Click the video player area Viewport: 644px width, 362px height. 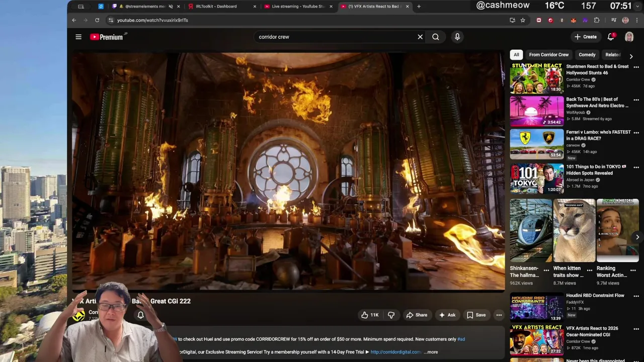coord(288,171)
